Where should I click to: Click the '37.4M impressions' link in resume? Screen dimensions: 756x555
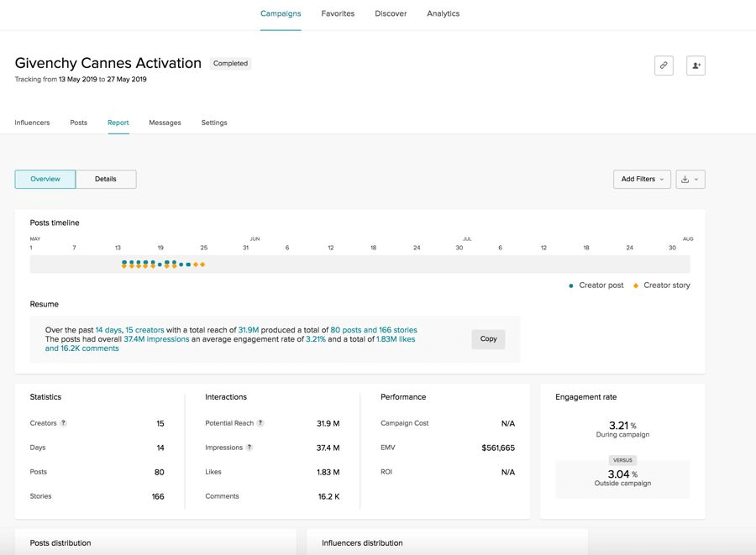pos(156,339)
